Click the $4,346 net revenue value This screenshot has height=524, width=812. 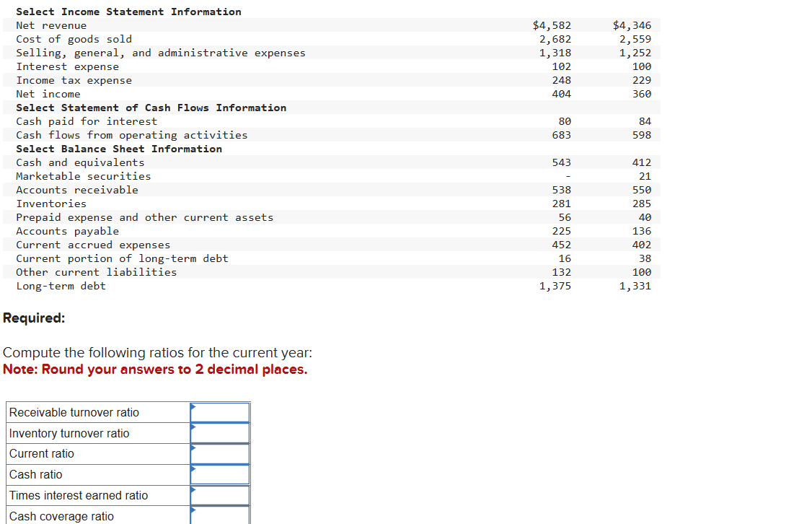632,25
